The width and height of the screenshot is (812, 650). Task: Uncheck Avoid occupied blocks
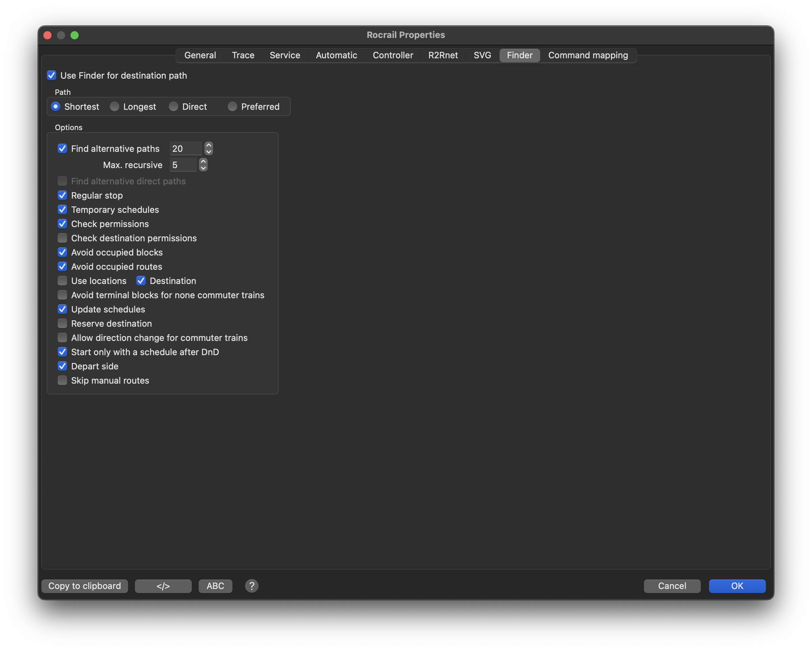click(x=62, y=252)
